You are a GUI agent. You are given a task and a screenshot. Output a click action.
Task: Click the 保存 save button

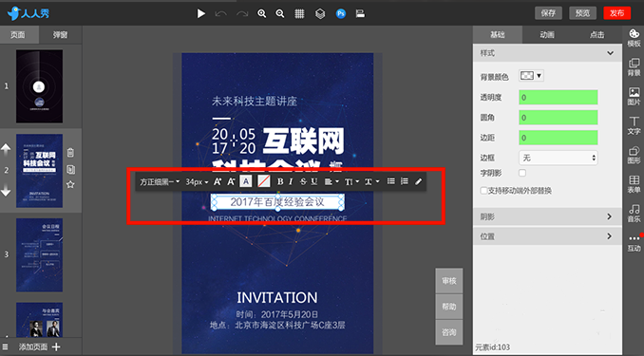click(x=548, y=13)
